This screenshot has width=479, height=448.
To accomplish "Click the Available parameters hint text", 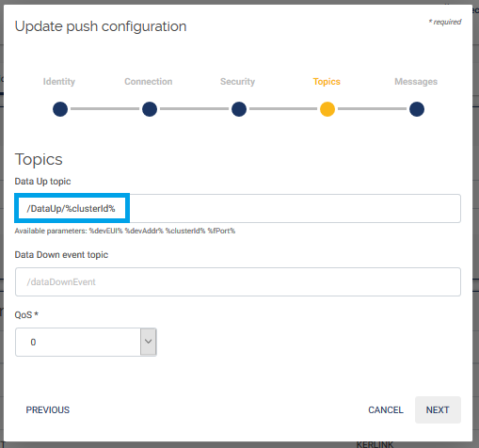I will [x=125, y=231].
